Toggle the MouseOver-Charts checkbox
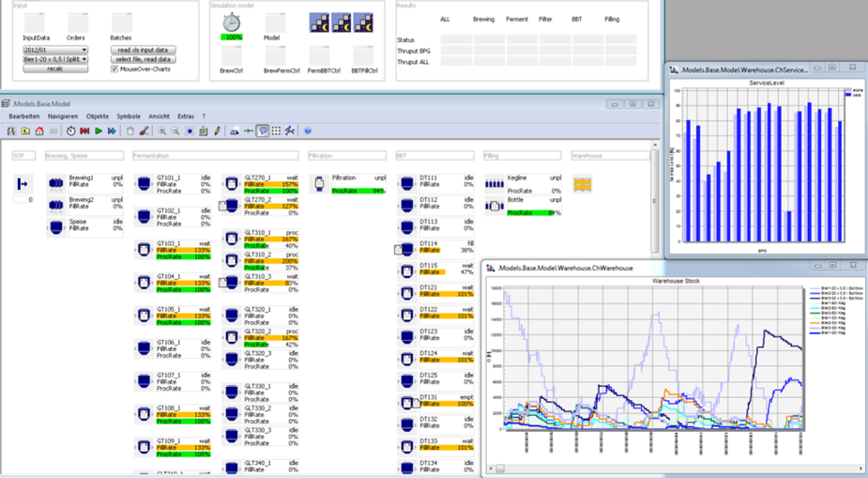868x478 pixels. click(x=114, y=69)
